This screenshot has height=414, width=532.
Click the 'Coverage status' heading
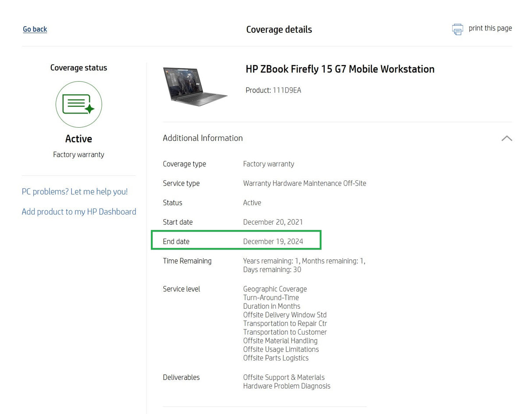pos(79,68)
